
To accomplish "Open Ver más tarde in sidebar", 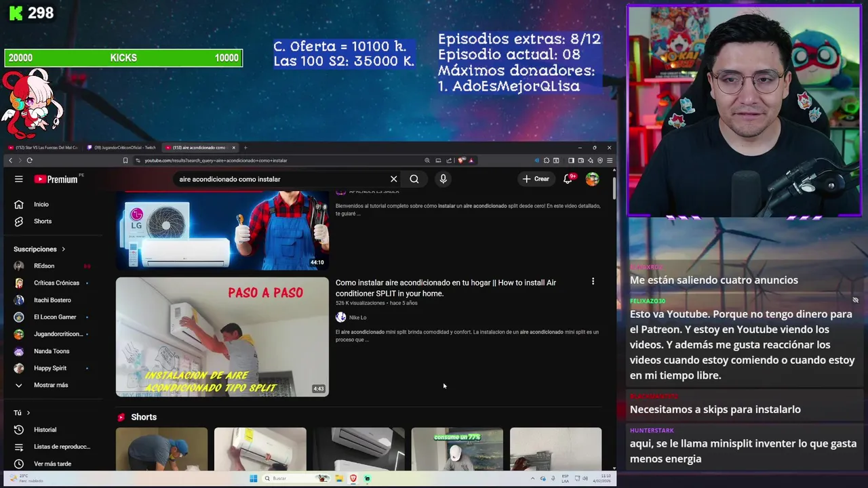I will click(x=52, y=464).
